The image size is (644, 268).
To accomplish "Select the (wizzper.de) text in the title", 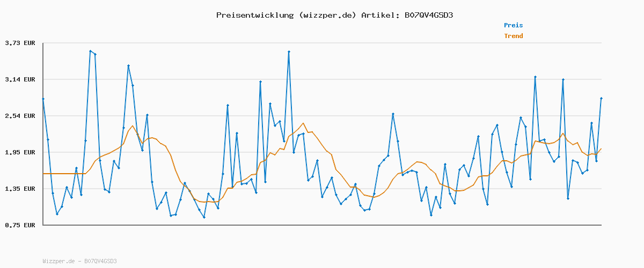I will [x=327, y=15].
